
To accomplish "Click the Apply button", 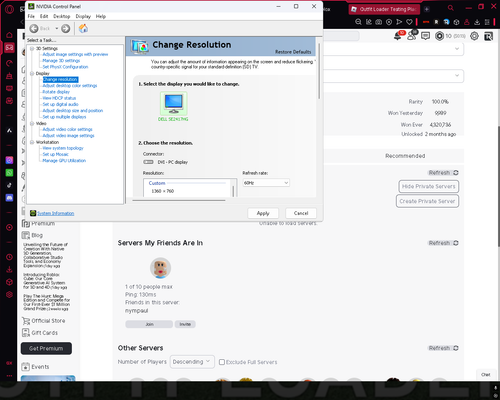I will tap(263, 213).
